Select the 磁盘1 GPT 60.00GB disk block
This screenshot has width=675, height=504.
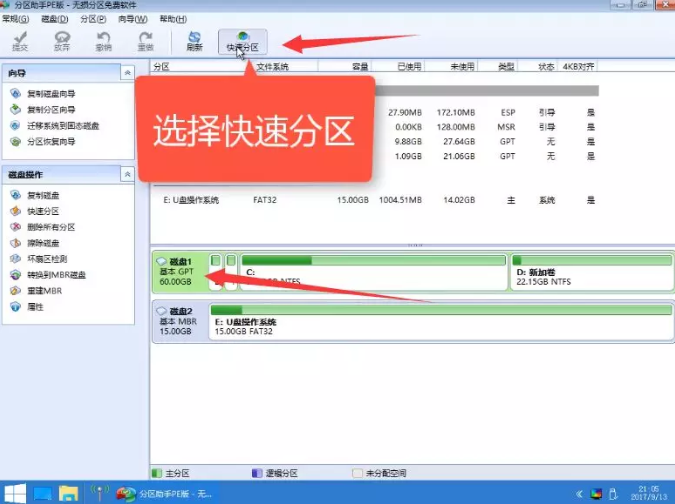[x=178, y=271]
